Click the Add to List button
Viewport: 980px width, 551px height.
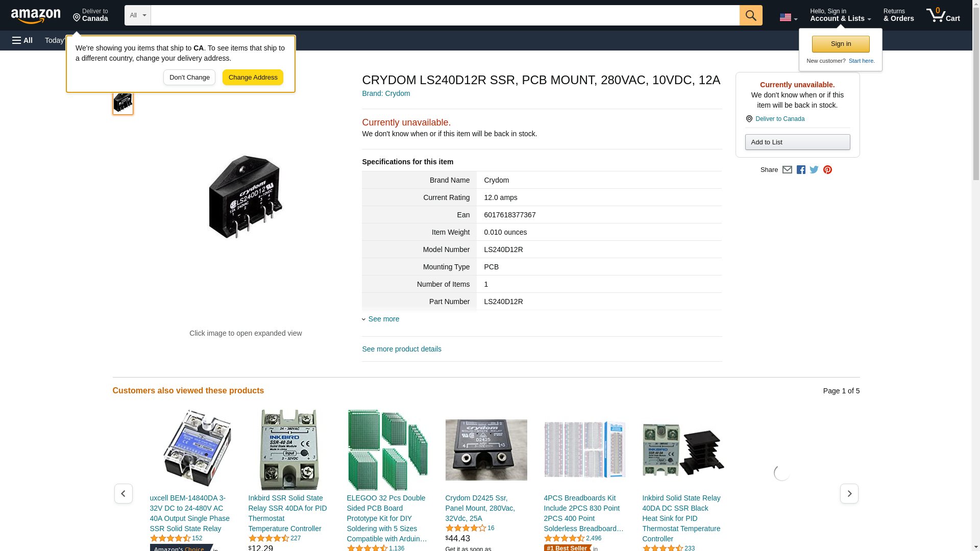click(797, 142)
